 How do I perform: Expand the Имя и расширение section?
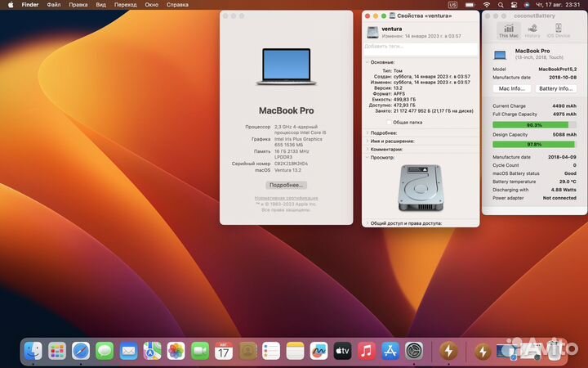367,141
